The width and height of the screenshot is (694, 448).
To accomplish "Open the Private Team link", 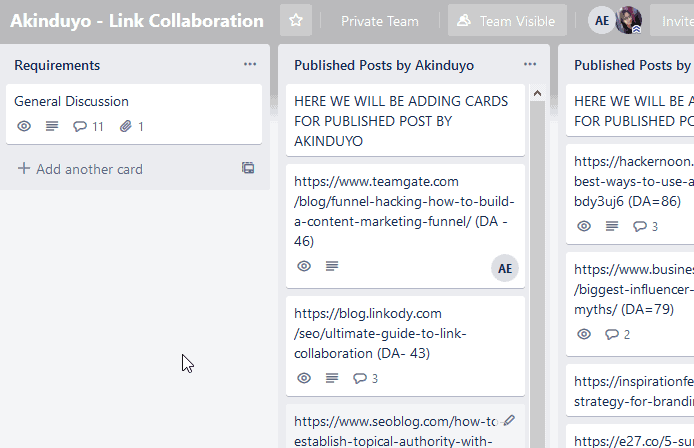I will (379, 21).
